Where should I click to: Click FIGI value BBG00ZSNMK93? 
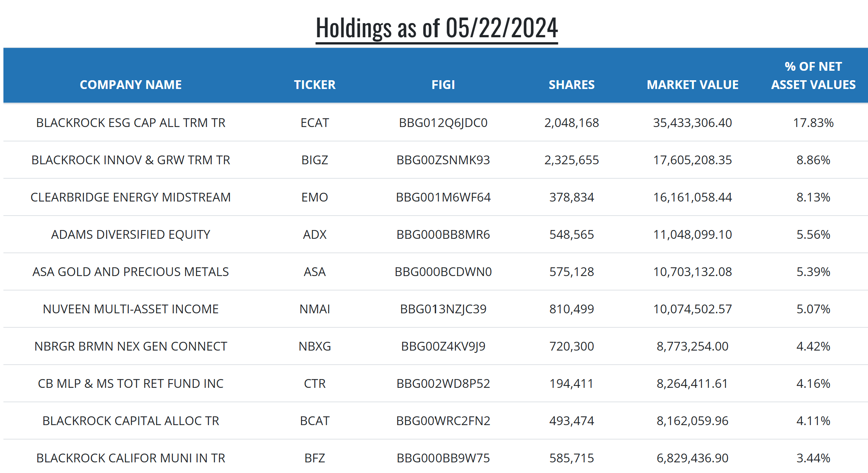[443, 160]
